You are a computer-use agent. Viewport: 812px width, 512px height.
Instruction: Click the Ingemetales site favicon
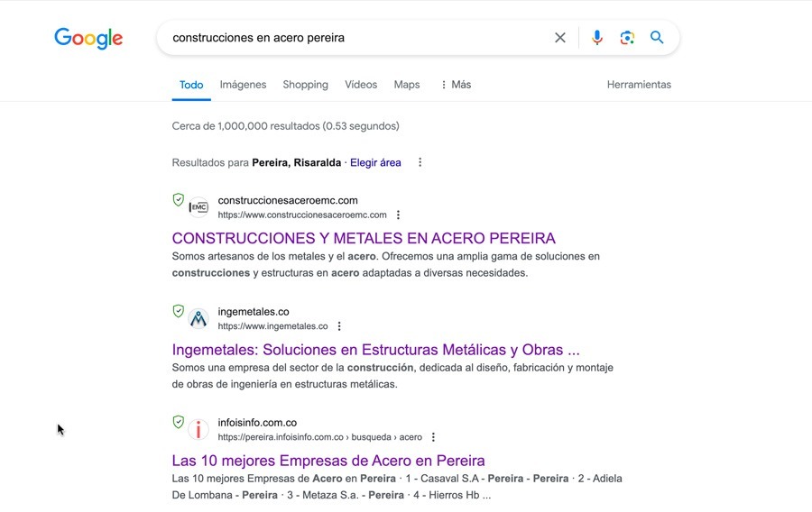pos(198,319)
